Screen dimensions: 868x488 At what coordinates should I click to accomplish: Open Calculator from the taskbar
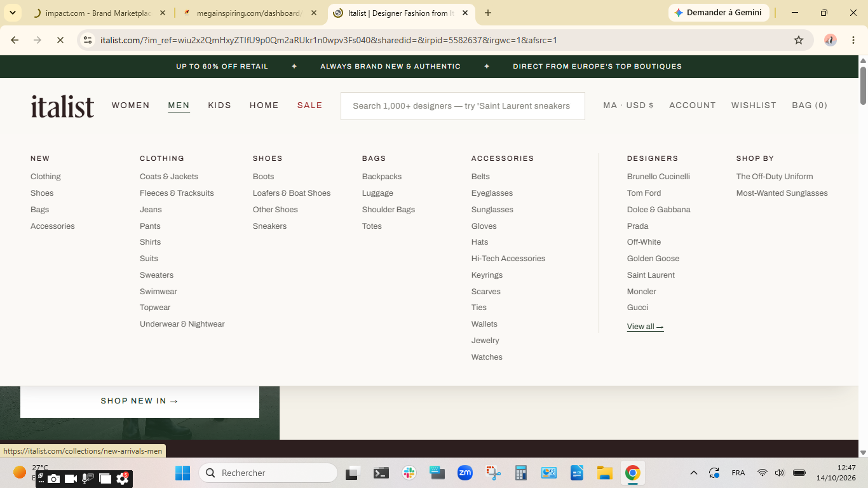tap(521, 473)
